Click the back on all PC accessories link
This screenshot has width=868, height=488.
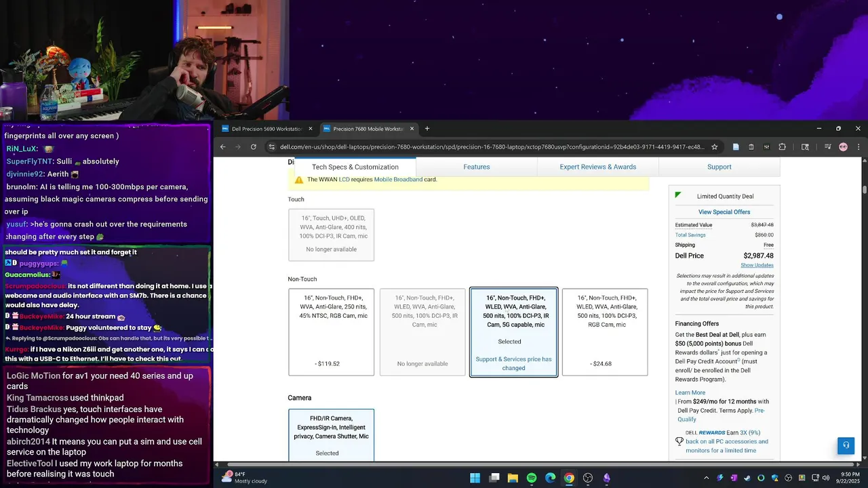pyautogui.click(x=727, y=446)
